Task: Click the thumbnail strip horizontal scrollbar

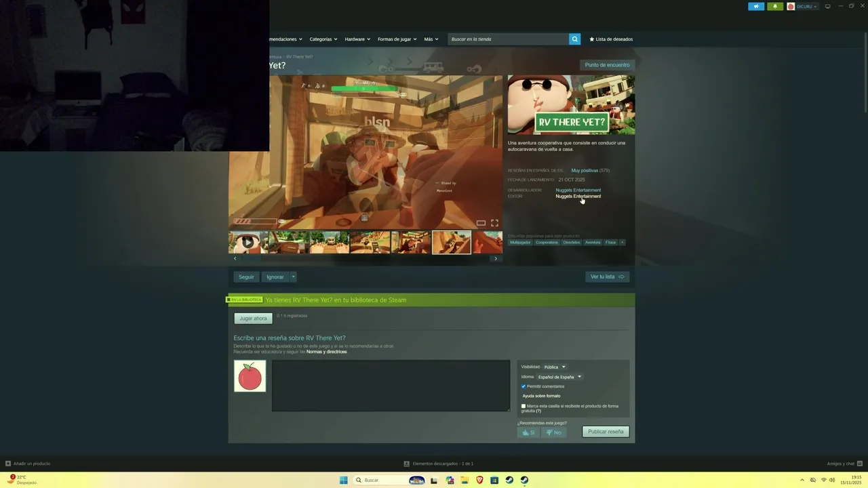Action: (366, 258)
